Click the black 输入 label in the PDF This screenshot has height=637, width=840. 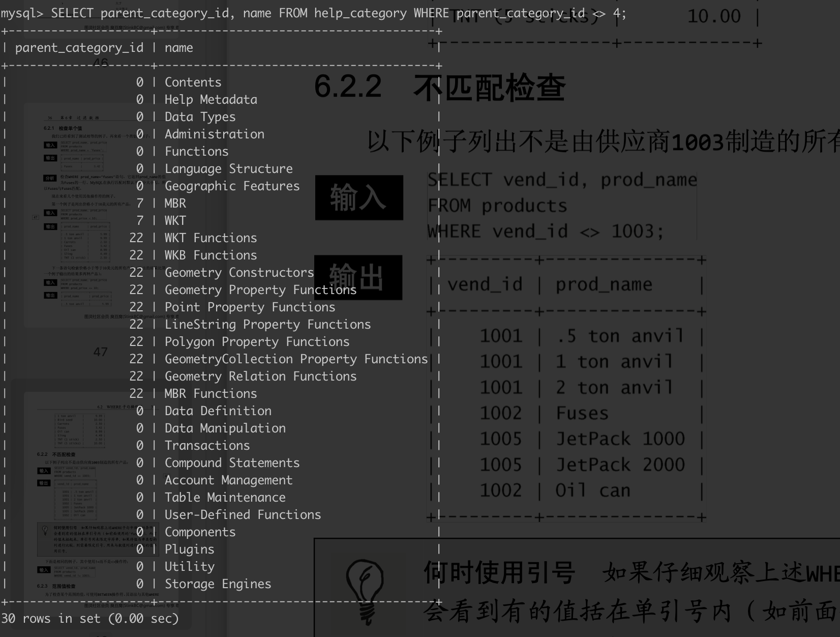(359, 198)
